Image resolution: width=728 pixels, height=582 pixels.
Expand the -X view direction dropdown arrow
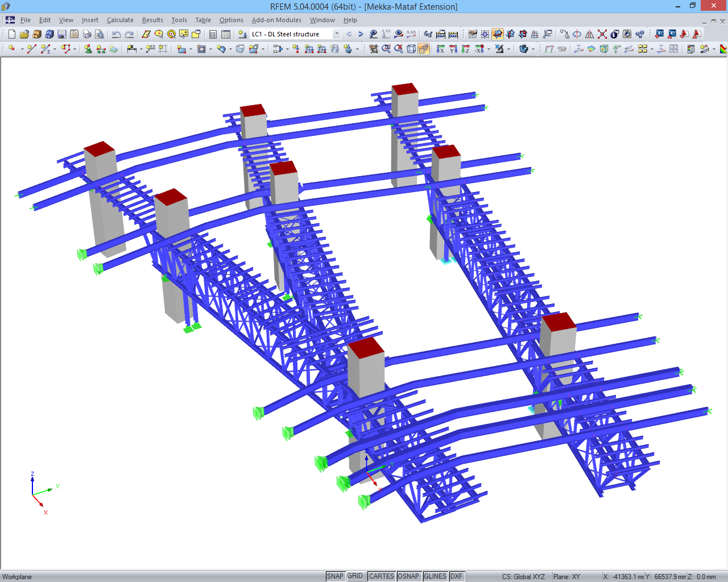tap(489, 49)
